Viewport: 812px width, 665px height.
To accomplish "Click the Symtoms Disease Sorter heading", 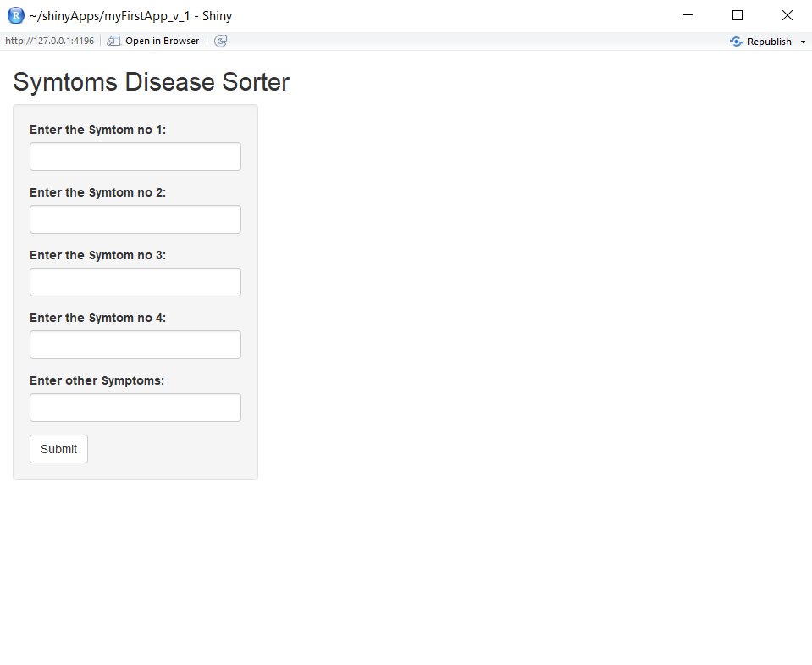I will pyautogui.click(x=151, y=82).
